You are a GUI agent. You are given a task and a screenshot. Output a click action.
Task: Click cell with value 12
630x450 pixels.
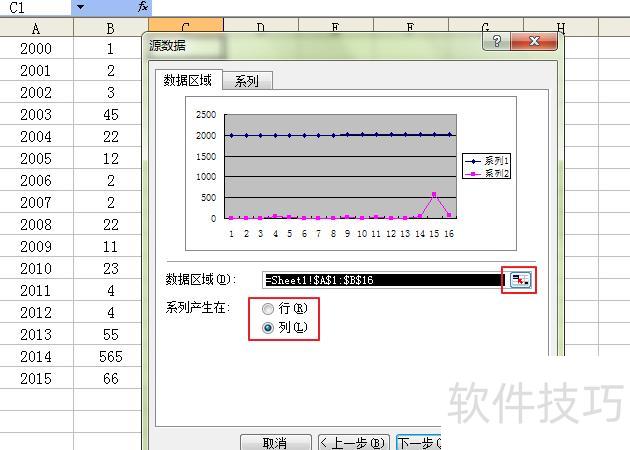(110, 159)
